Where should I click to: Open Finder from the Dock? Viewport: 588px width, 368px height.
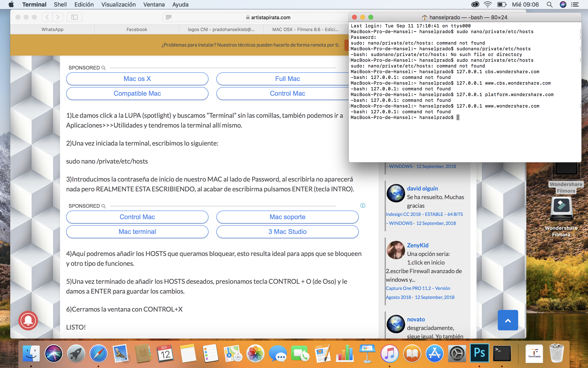tap(31, 353)
